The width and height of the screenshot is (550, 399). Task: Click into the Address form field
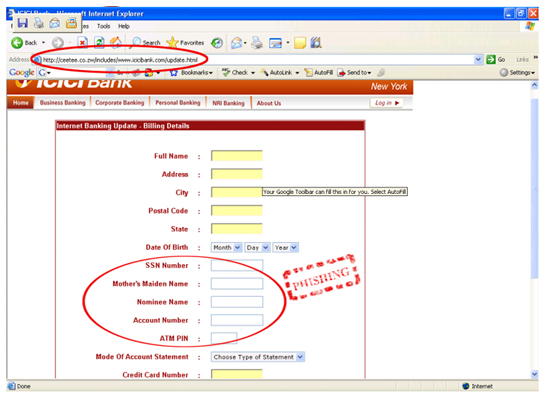[x=237, y=174]
